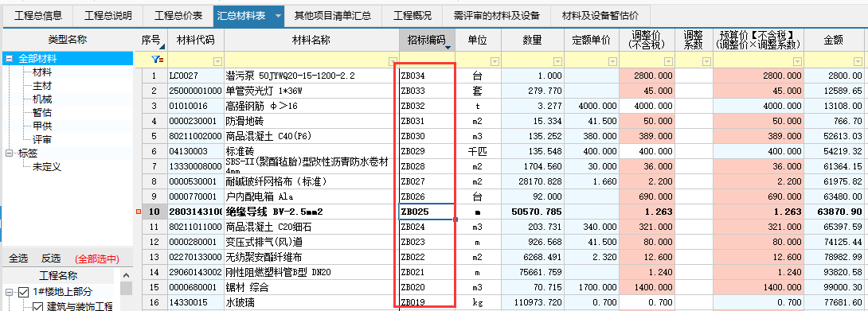Open the 数量 filter dropdown arrow
The width and height of the screenshot is (868, 311).
pyautogui.click(x=557, y=61)
